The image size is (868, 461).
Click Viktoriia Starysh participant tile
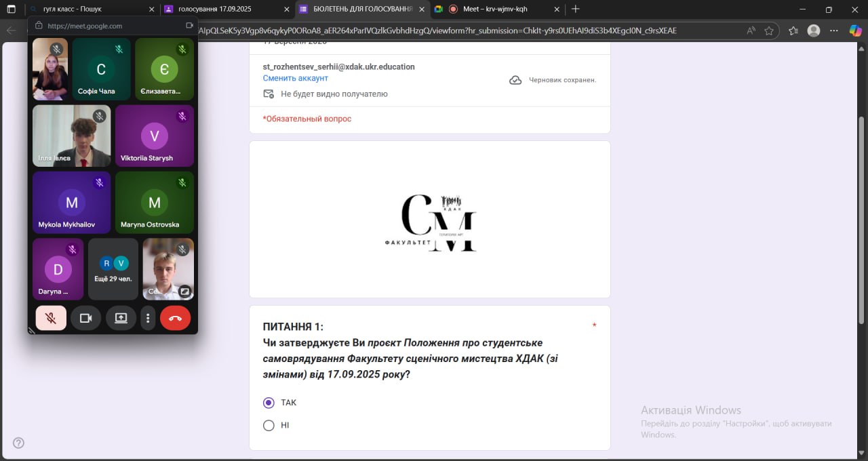point(155,136)
